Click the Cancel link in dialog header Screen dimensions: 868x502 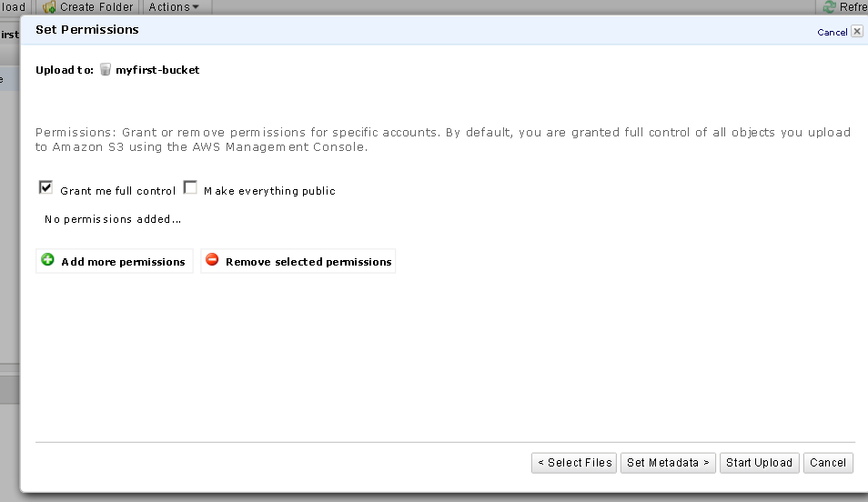pos(833,33)
